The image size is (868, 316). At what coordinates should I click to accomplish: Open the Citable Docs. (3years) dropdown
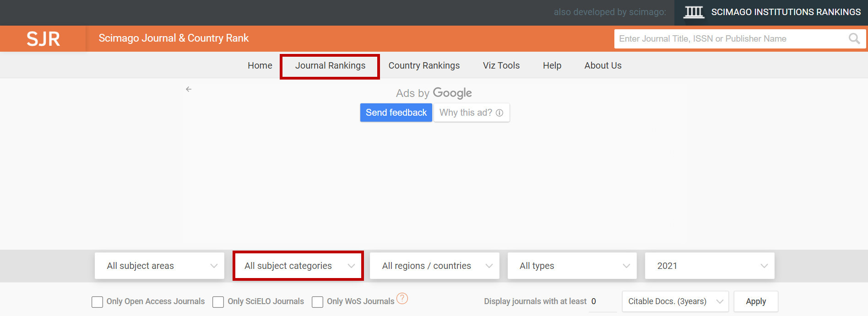[x=675, y=301]
